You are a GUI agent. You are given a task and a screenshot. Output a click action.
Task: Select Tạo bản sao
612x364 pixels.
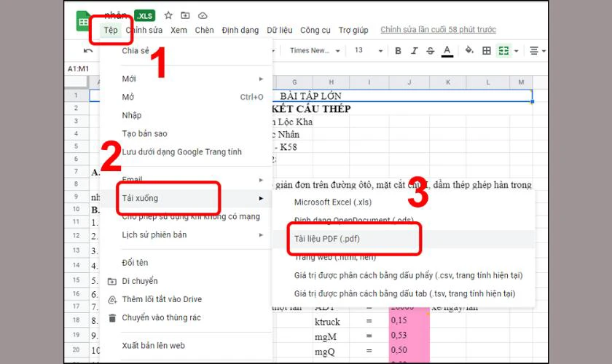click(x=186, y=134)
